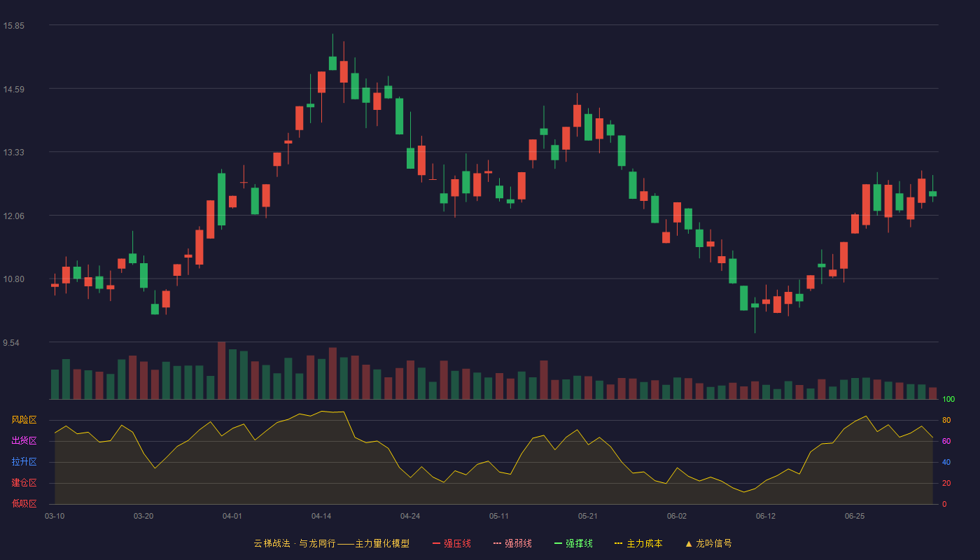The image size is (980, 560).
Task: Click the 80 indicator scale label
Action: coord(946,420)
